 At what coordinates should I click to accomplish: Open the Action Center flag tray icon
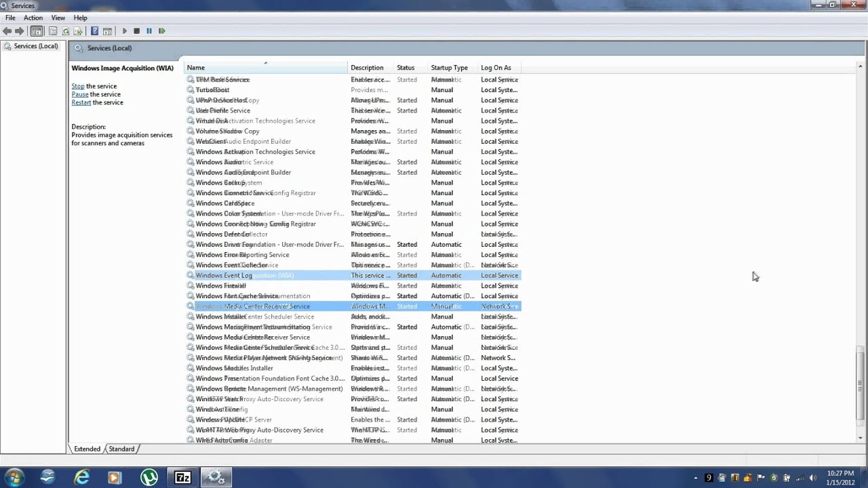[x=761, y=478]
